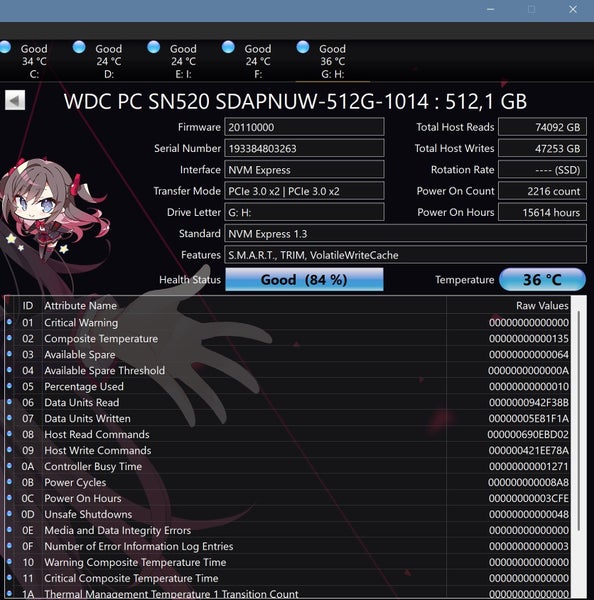Select the D: drive status circle
The width and height of the screenshot is (594, 600).
[79, 47]
